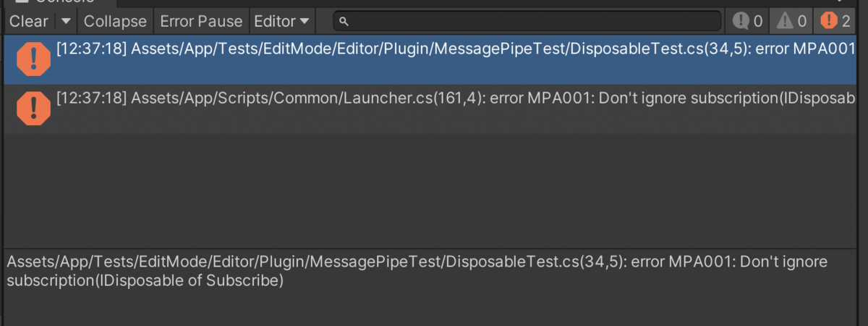Open the Editor dropdown
The height and width of the screenshot is (326, 868).
(281, 22)
